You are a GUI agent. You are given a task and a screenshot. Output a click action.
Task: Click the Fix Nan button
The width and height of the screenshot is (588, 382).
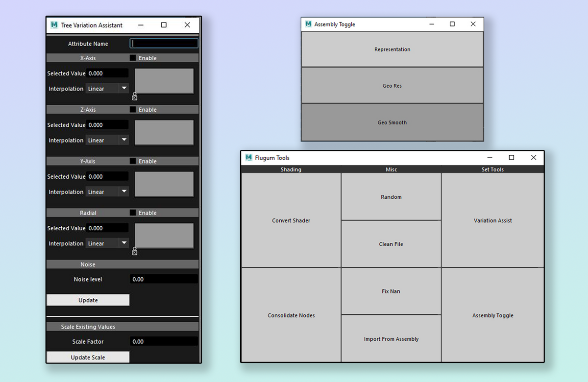pyautogui.click(x=391, y=291)
